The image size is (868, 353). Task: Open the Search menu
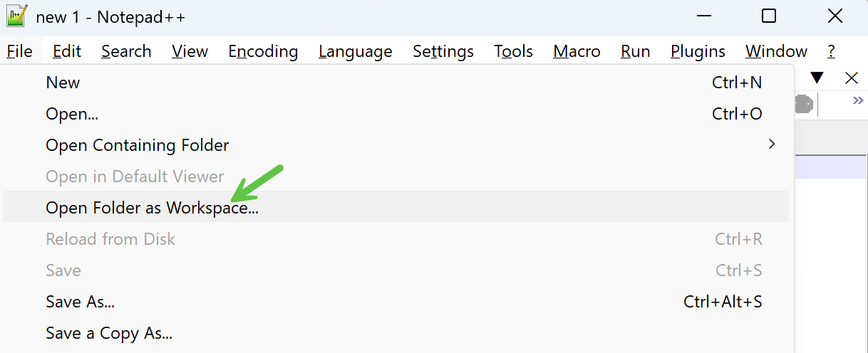pyautogui.click(x=126, y=51)
